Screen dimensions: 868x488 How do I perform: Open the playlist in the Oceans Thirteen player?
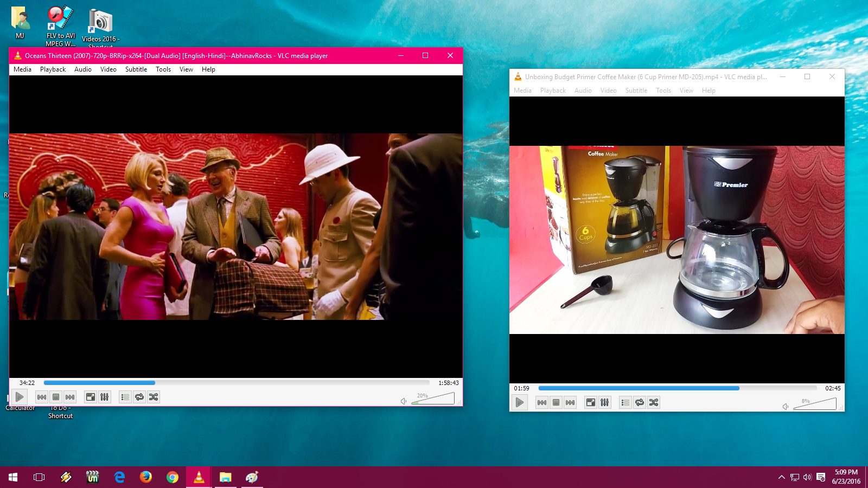pyautogui.click(x=125, y=397)
